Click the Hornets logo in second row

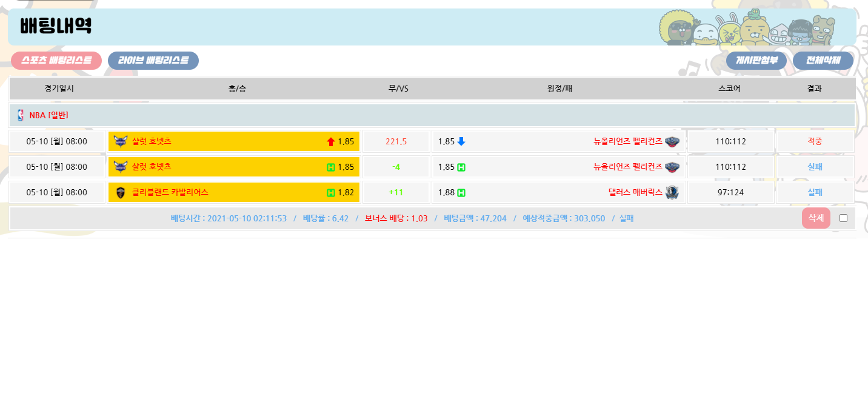[121, 167]
